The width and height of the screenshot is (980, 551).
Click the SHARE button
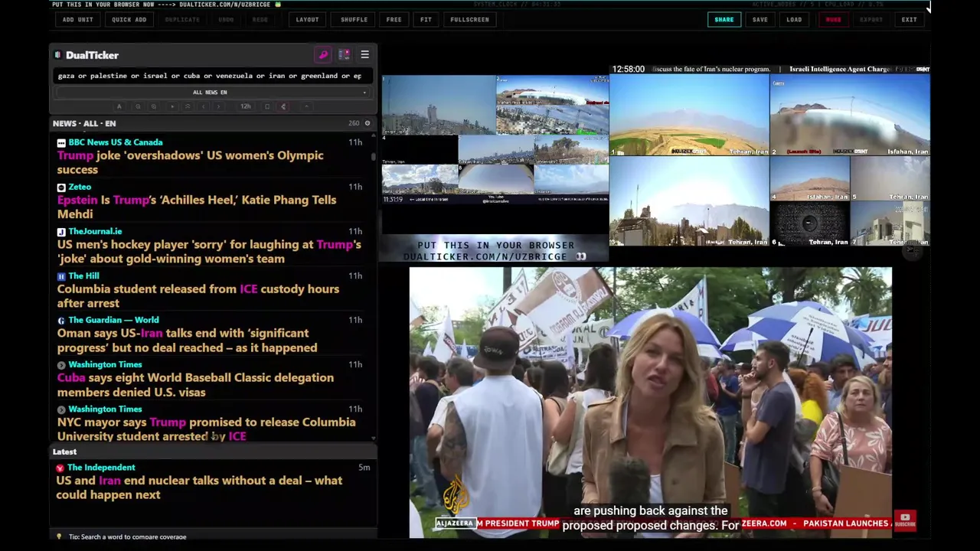pyautogui.click(x=724, y=20)
